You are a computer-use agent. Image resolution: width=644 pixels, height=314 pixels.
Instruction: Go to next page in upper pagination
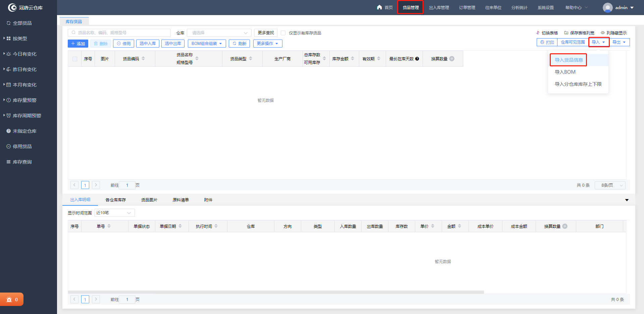(x=96, y=185)
